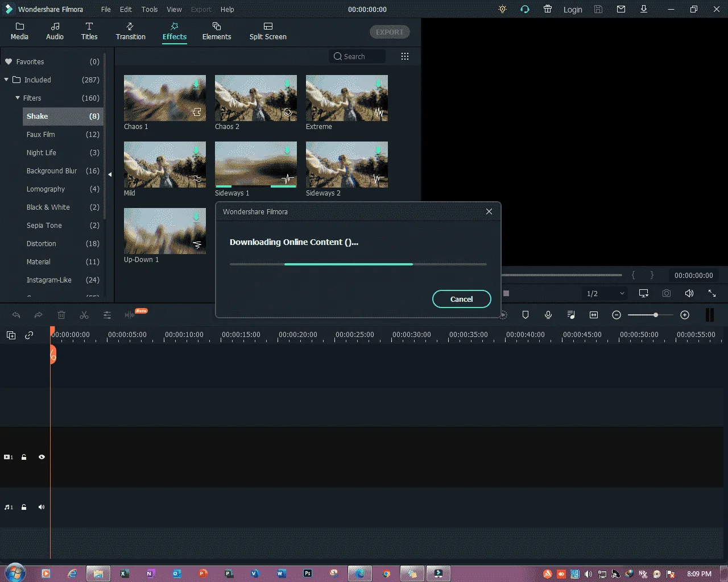Open the Tools menu
This screenshot has width=728, height=582.
150,9
